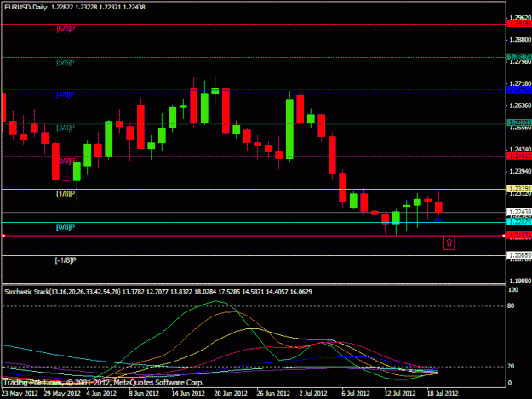
Task: Click the 4 Jun 2012 date label
Action: 101,393
